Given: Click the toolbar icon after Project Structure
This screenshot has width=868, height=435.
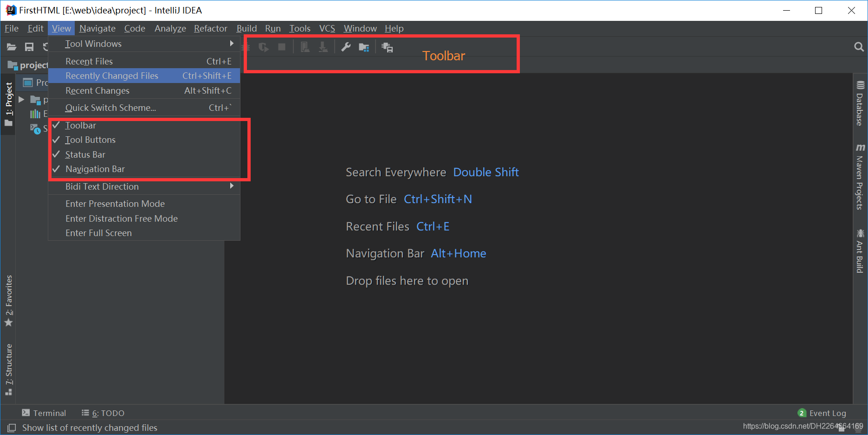Looking at the screenshot, I should click(387, 47).
